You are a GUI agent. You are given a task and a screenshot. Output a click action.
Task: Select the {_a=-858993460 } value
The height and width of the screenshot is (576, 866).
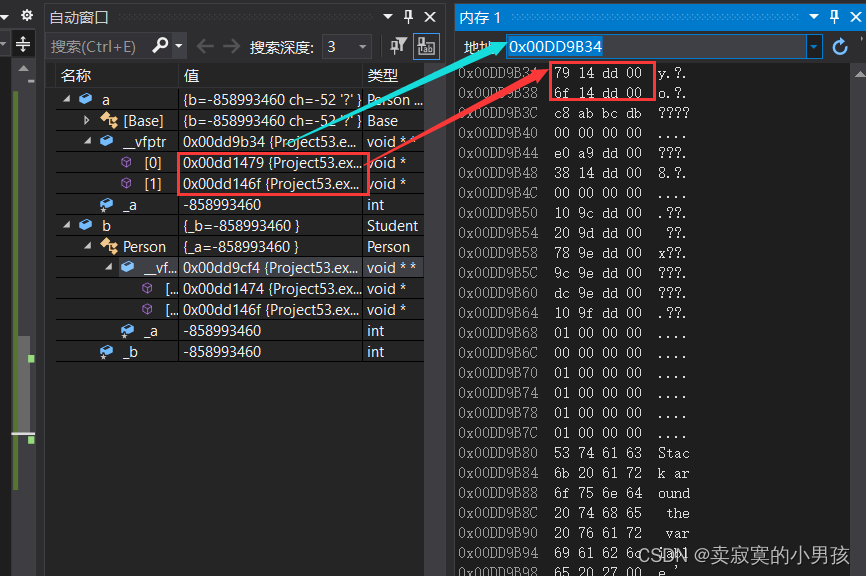click(241, 247)
